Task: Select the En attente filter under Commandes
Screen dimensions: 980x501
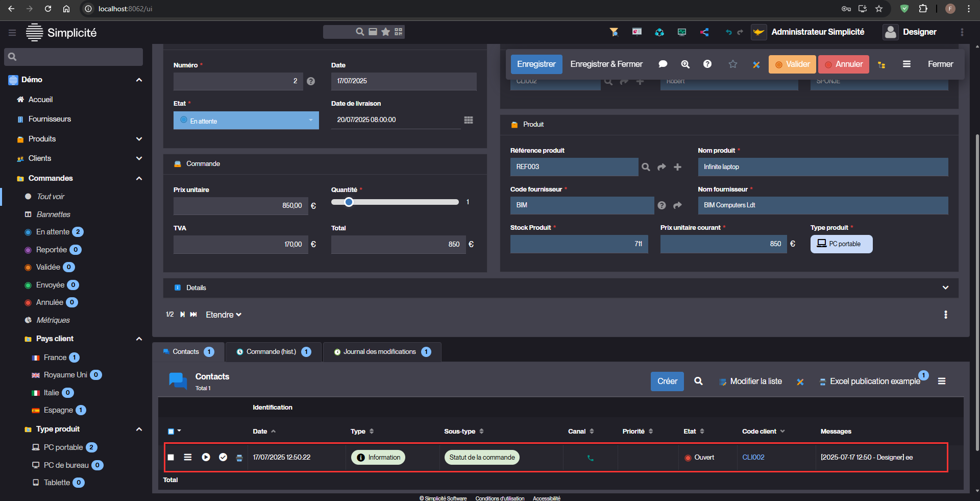Action: (53, 232)
